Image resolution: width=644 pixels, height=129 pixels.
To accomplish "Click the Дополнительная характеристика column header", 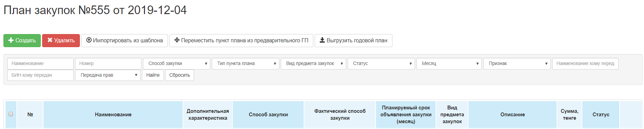I will click(x=208, y=115).
